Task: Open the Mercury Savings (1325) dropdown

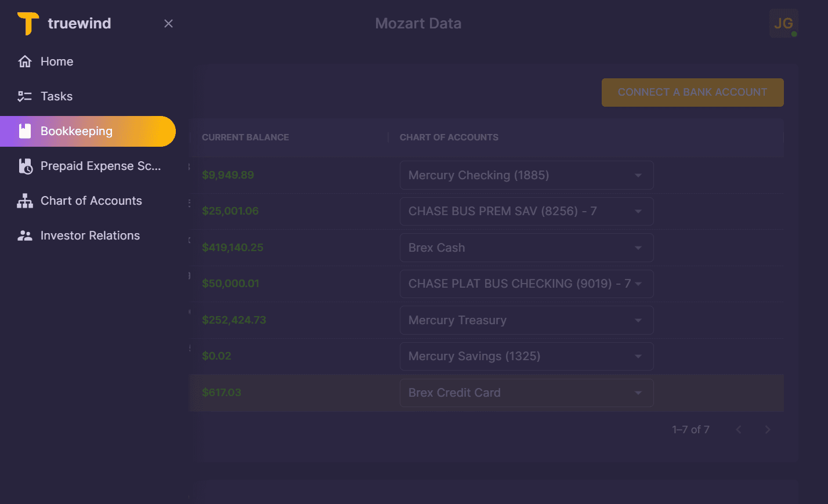Action: pos(638,356)
